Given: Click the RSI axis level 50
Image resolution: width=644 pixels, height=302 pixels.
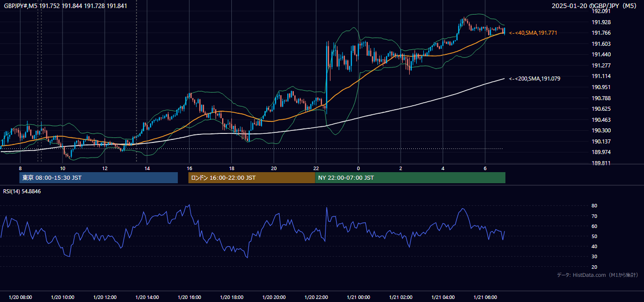Looking at the screenshot, I should point(594,236).
